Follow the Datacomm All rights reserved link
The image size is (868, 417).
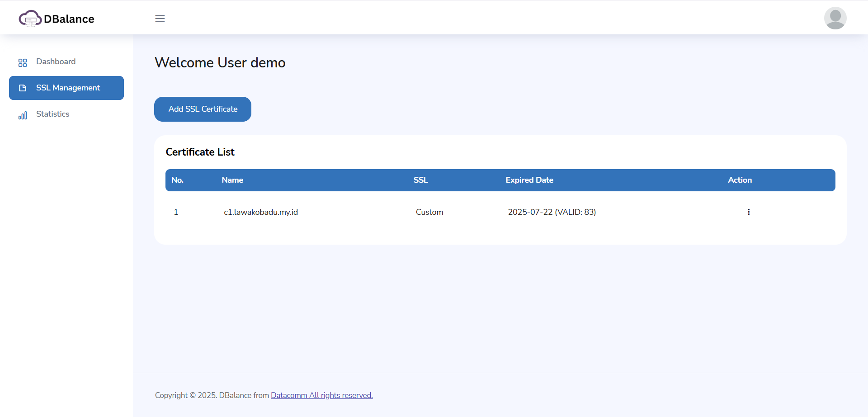click(321, 395)
